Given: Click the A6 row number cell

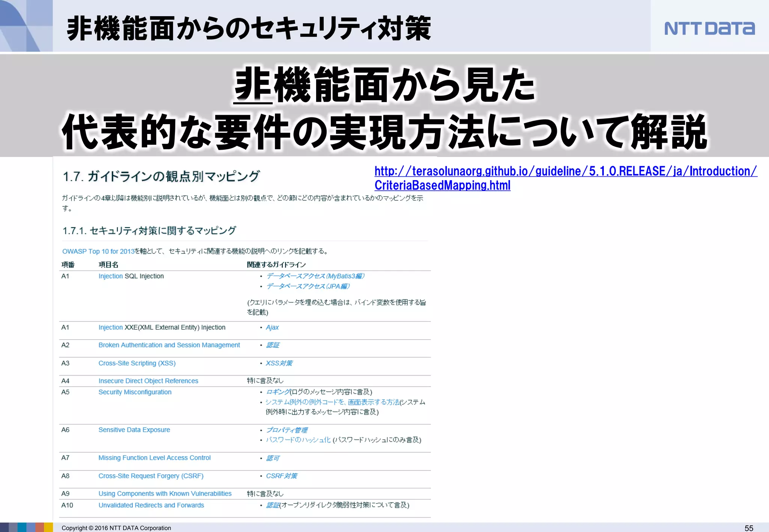Looking at the screenshot, I should pyautogui.click(x=65, y=430).
